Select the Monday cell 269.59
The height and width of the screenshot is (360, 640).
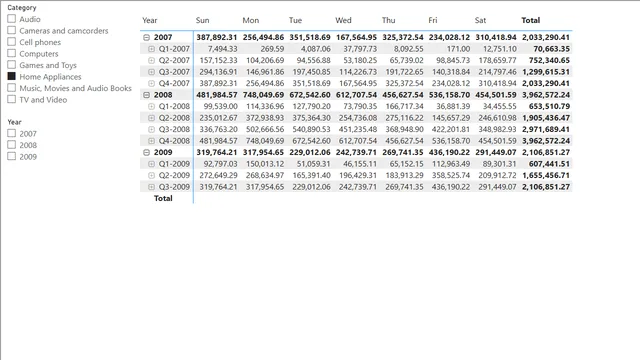coord(272,49)
